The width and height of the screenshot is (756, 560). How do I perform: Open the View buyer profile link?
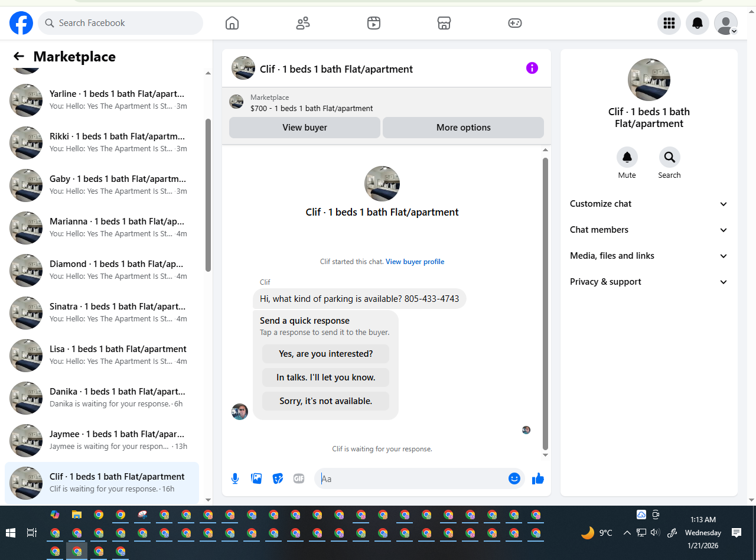click(x=415, y=262)
